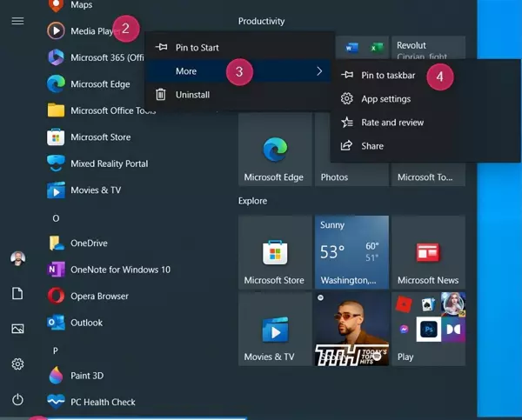
Task: Open the Excel icon in Office tile
Action: (377, 48)
